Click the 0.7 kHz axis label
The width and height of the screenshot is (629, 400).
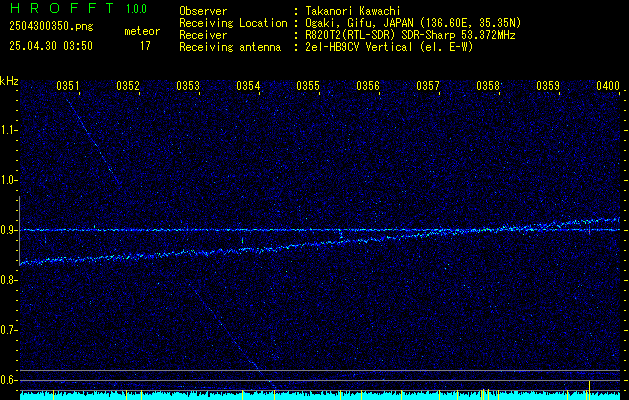coord(8,330)
